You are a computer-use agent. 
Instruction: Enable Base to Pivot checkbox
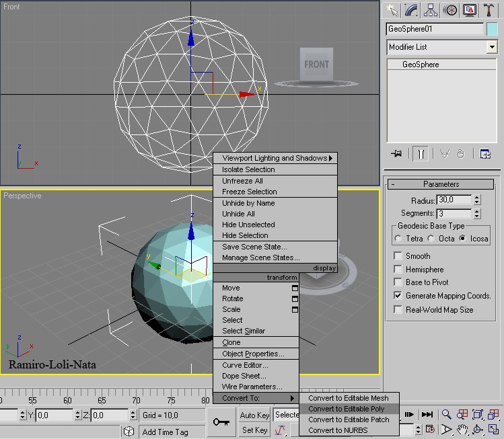coord(398,282)
